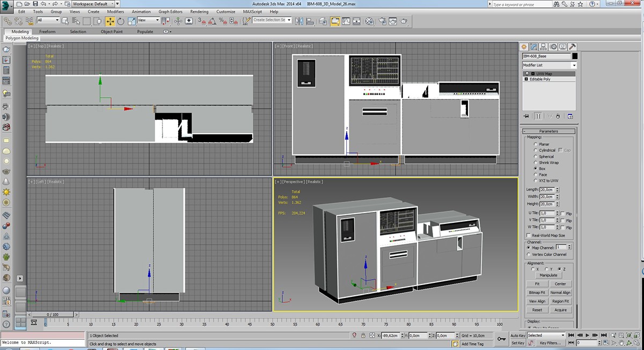Click the Use Pivot Point Center icon
This screenshot has height=350, width=644.
(165, 21)
